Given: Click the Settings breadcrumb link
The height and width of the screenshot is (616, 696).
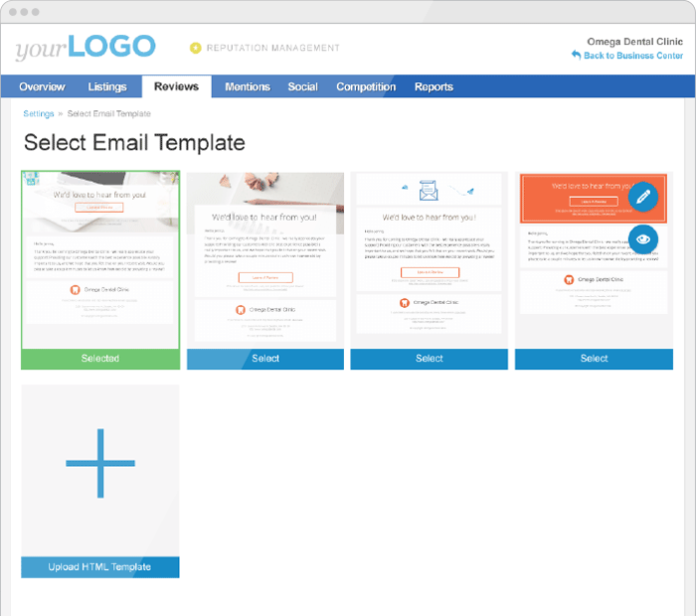Looking at the screenshot, I should coord(38,113).
